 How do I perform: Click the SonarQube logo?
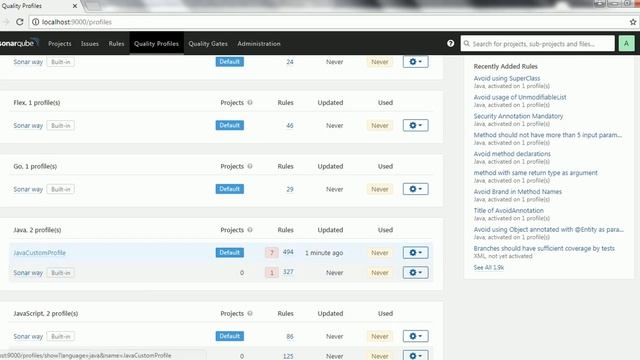(19, 43)
